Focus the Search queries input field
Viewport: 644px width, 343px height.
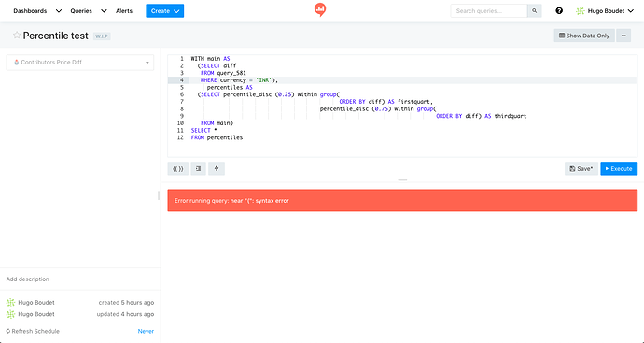pos(489,11)
